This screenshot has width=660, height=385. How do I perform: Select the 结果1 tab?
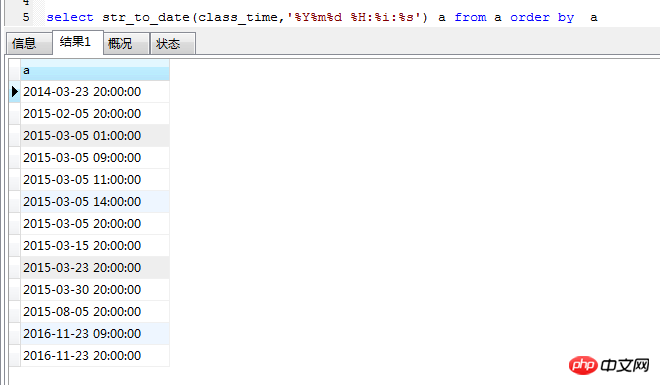78,42
